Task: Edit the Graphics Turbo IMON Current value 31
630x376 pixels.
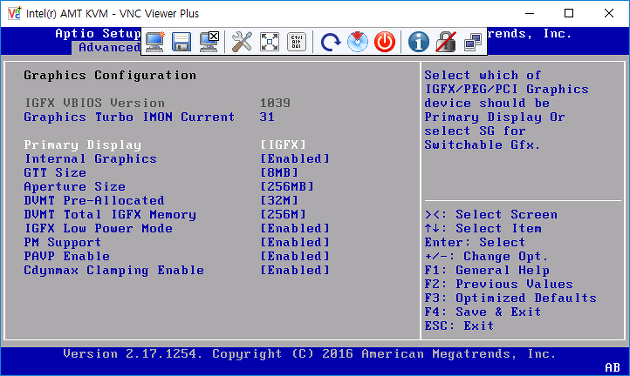Action: coord(267,117)
